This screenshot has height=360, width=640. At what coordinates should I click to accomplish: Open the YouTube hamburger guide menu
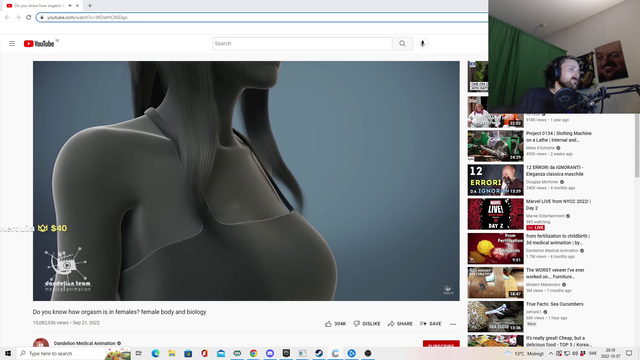(12, 44)
